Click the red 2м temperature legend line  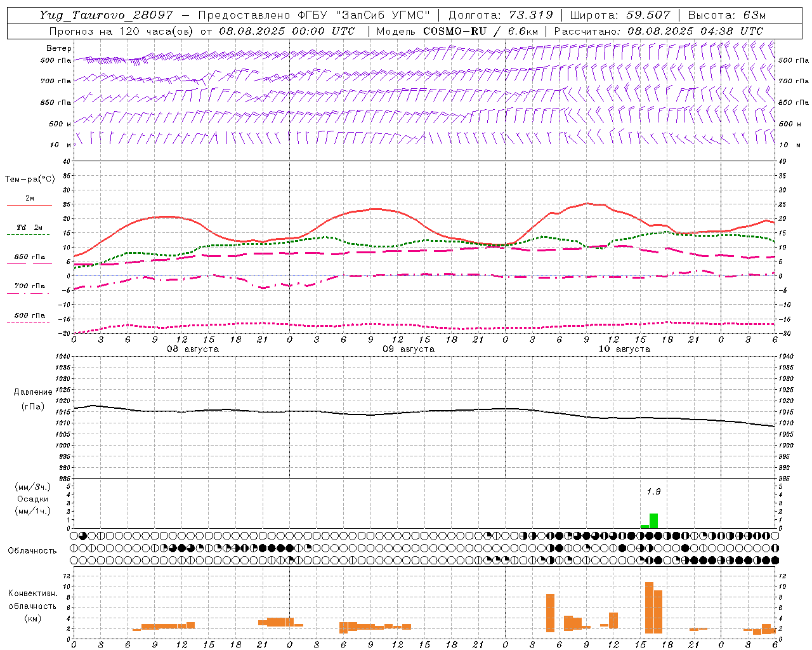click(x=29, y=206)
